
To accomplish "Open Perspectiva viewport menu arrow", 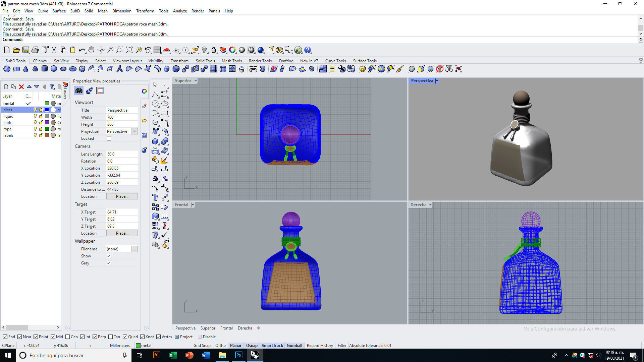I will click(437, 81).
